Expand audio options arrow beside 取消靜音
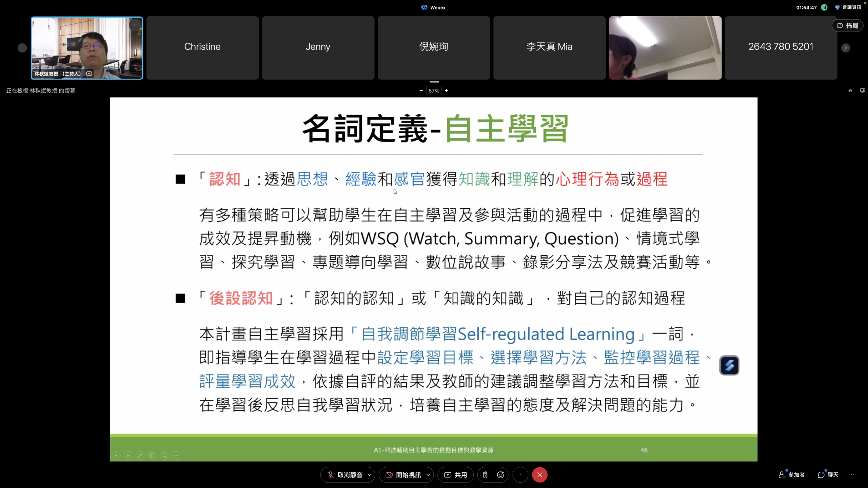Screen dimensions: 868x488 coord(370,475)
